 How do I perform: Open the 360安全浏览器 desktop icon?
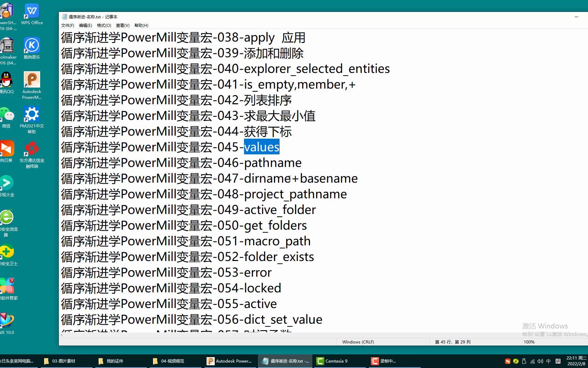7,223
